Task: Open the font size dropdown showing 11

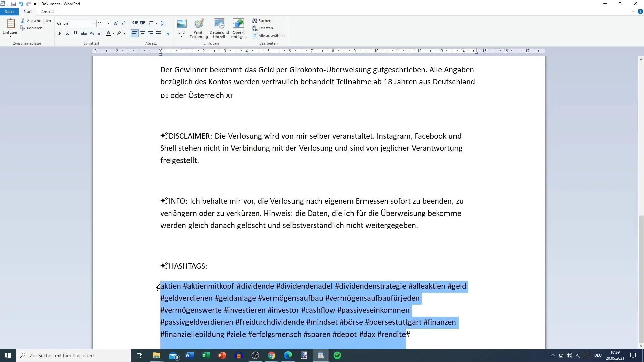Action: click(x=108, y=23)
